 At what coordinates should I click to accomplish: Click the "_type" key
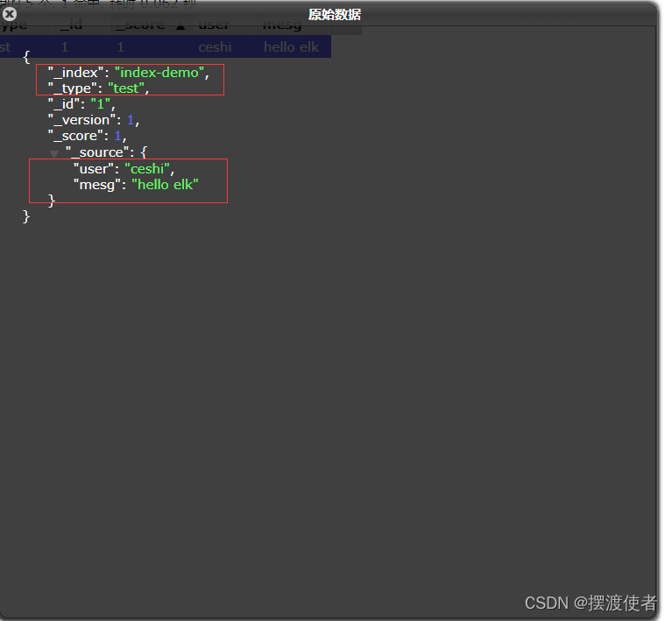click(73, 88)
